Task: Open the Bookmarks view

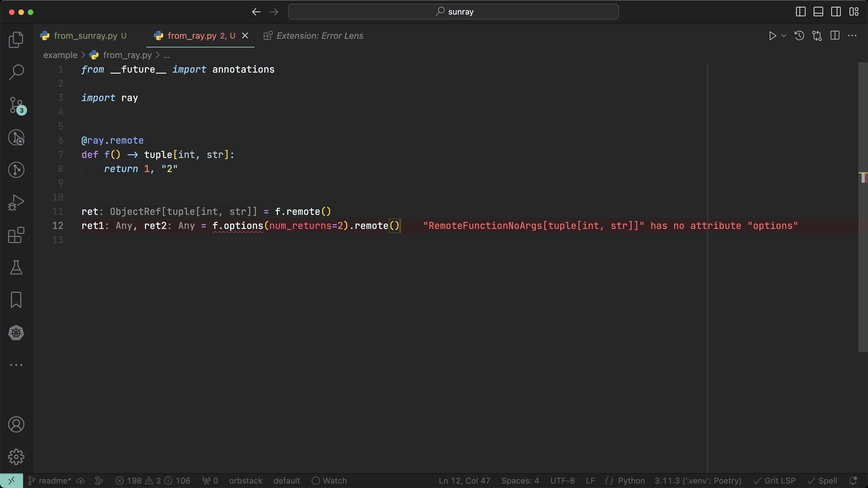Action: 16,300
